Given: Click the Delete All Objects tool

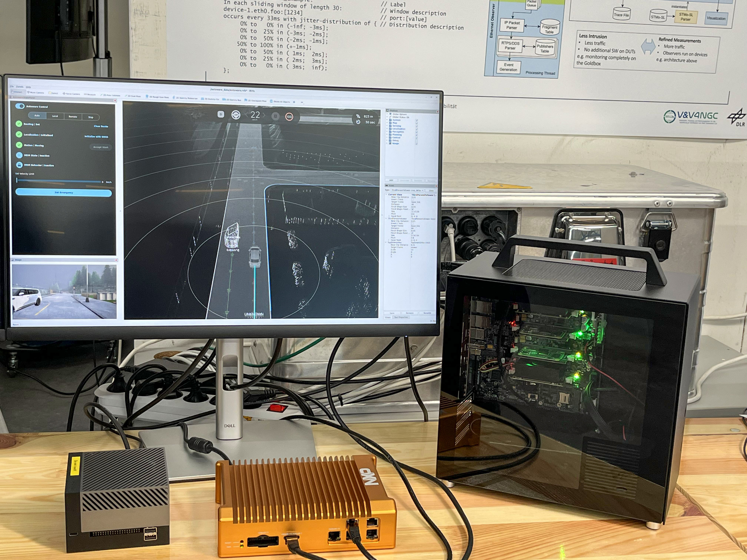Looking at the screenshot, I should point(280,102).
